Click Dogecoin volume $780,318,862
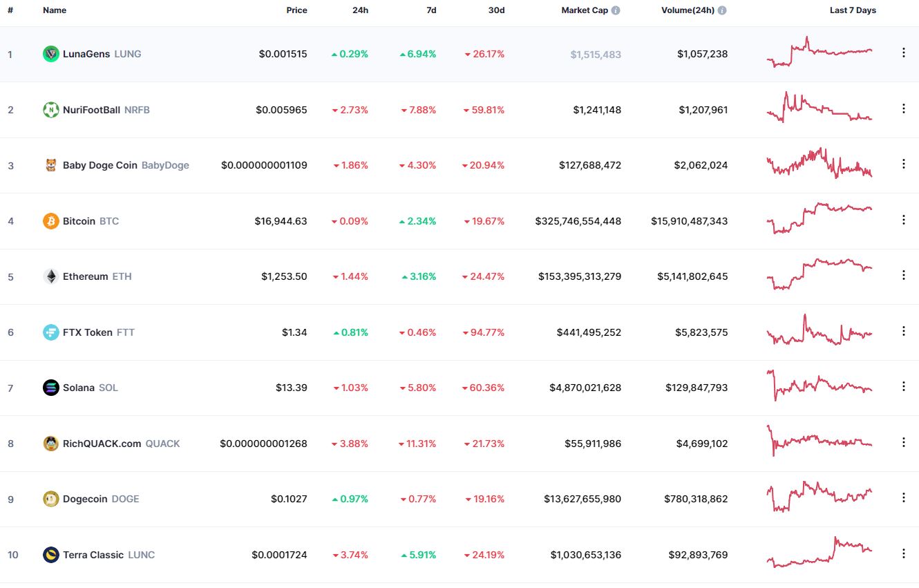This screenshot has height=588, width=919. tap(696, 499)
